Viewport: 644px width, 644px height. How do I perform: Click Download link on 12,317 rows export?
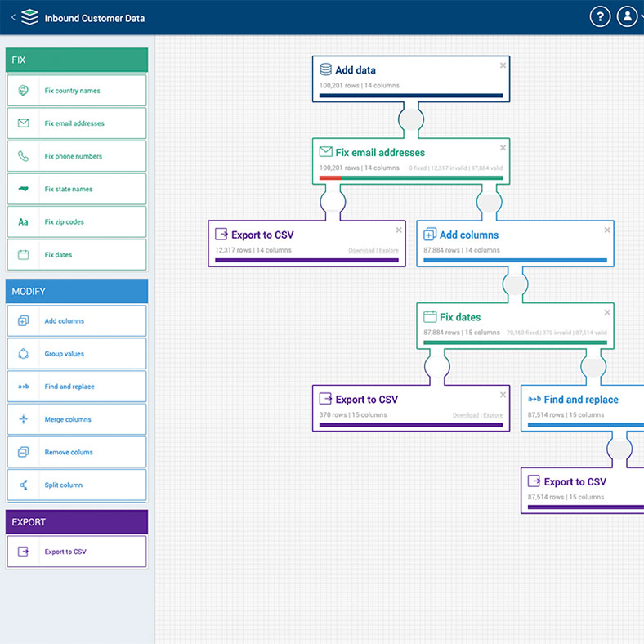point(361,251)
